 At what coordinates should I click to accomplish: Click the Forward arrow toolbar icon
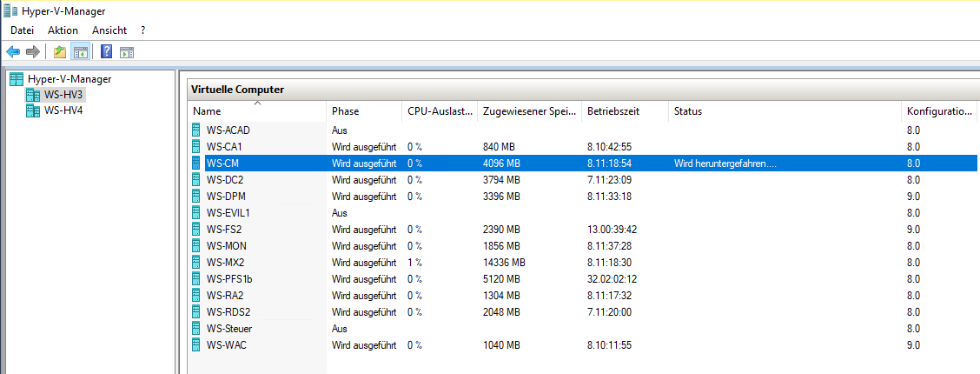[33, 52]
